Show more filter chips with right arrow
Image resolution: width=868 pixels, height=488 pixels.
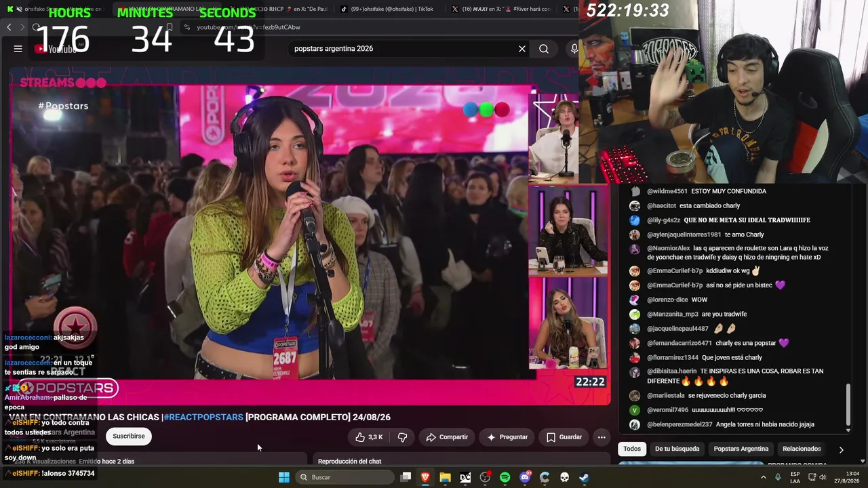tap(841, 449)
